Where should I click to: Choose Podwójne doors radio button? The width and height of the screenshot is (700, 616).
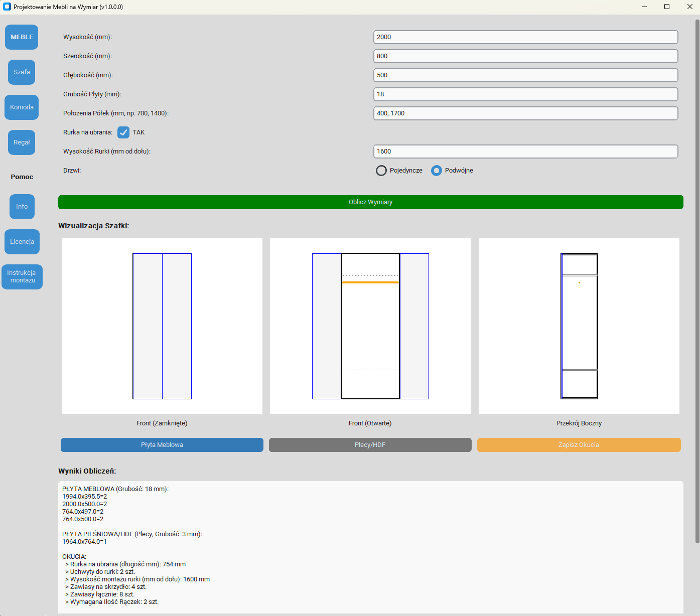pyautogui.click(x=437, y=171)
